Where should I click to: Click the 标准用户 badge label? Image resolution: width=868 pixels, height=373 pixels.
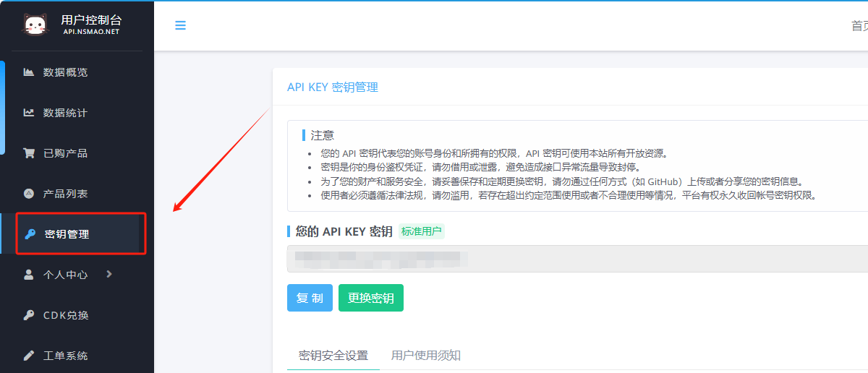[422, 232]
